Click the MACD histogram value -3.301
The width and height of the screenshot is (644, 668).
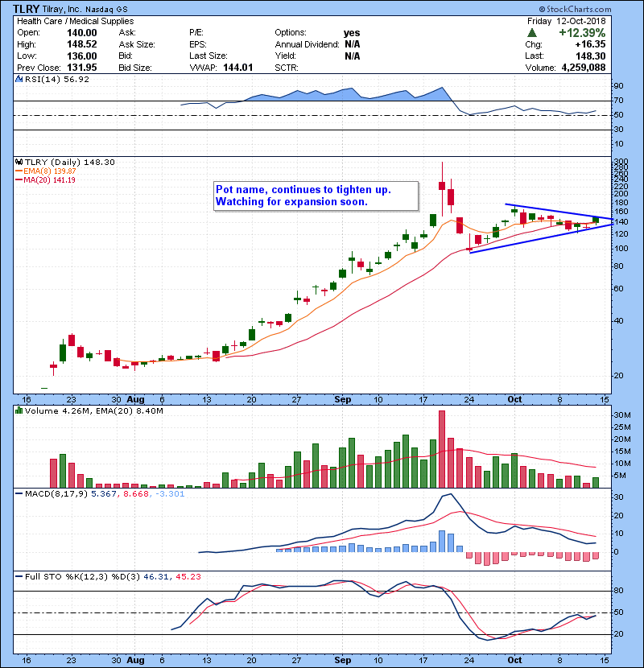pos(169,494)
